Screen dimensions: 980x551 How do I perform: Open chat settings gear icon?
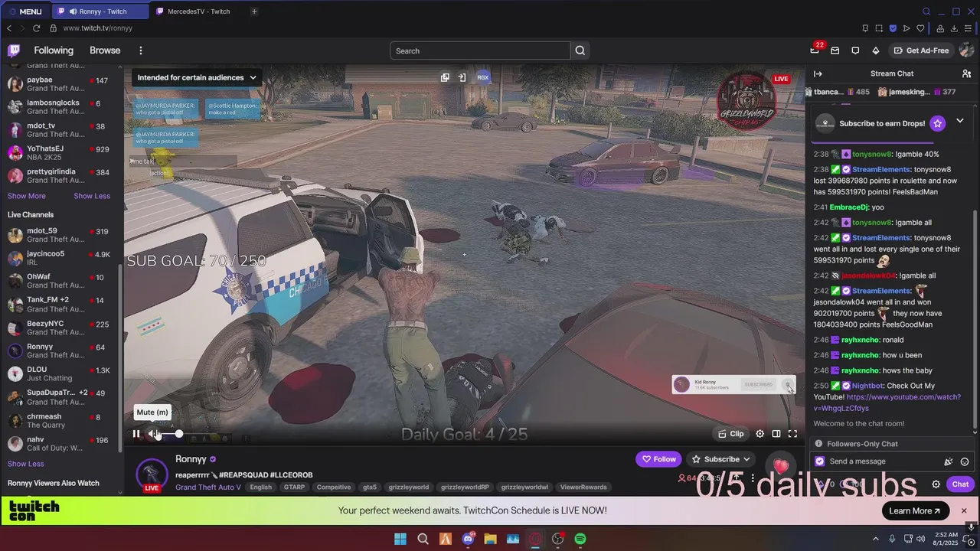[x=936, y=484]
